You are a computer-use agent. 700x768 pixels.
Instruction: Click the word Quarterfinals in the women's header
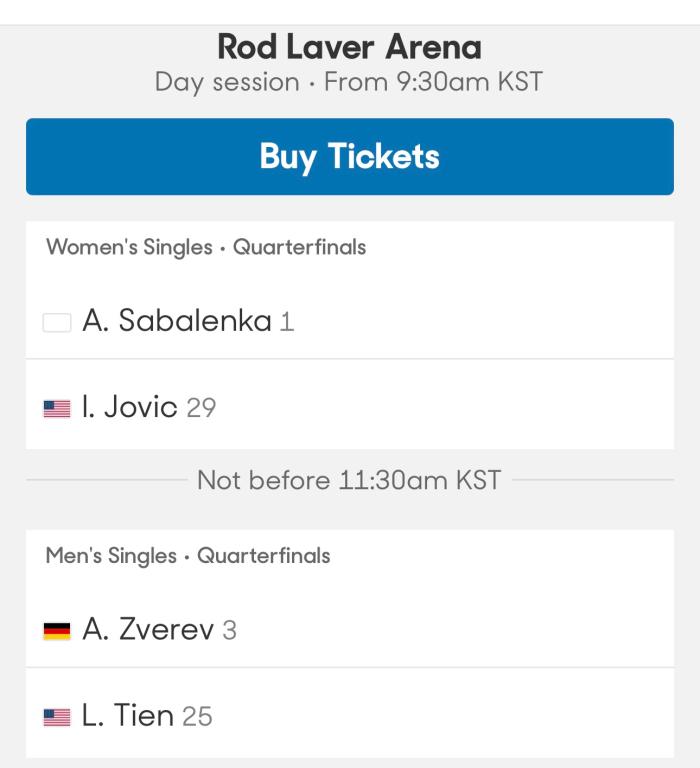pos(299,247)
